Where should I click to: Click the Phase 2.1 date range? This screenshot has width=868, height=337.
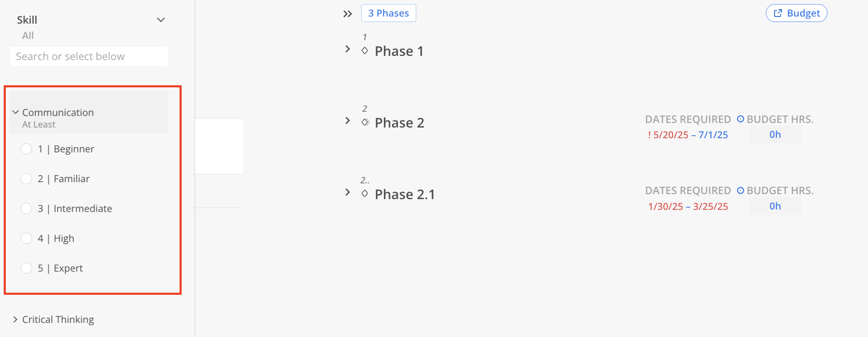point(688,207)
